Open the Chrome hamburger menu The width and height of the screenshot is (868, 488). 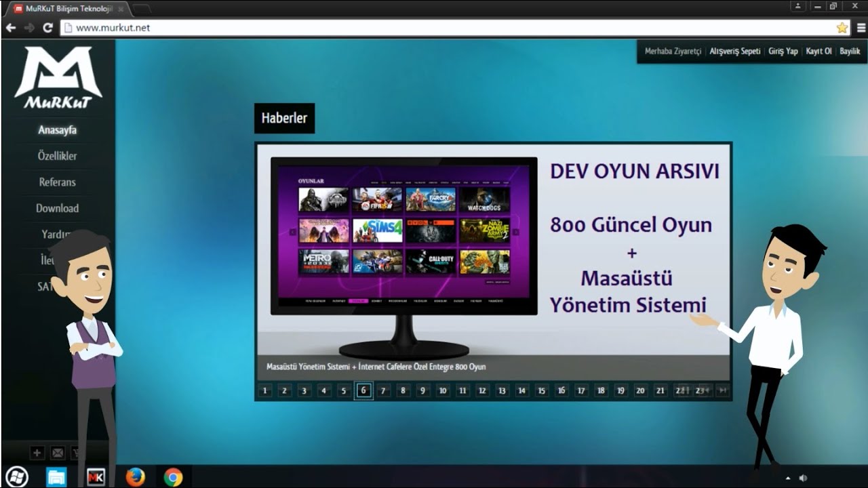tap(861, 28)
